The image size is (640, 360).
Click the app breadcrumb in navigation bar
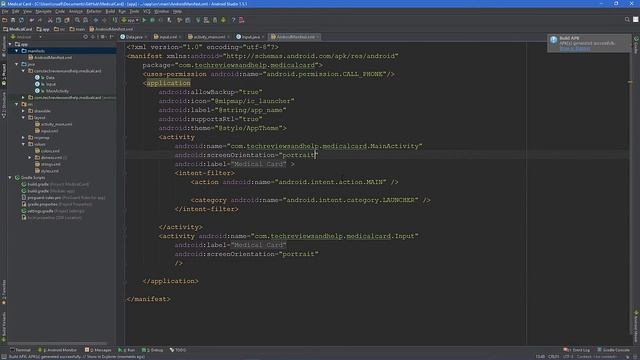tap(43, 29)
